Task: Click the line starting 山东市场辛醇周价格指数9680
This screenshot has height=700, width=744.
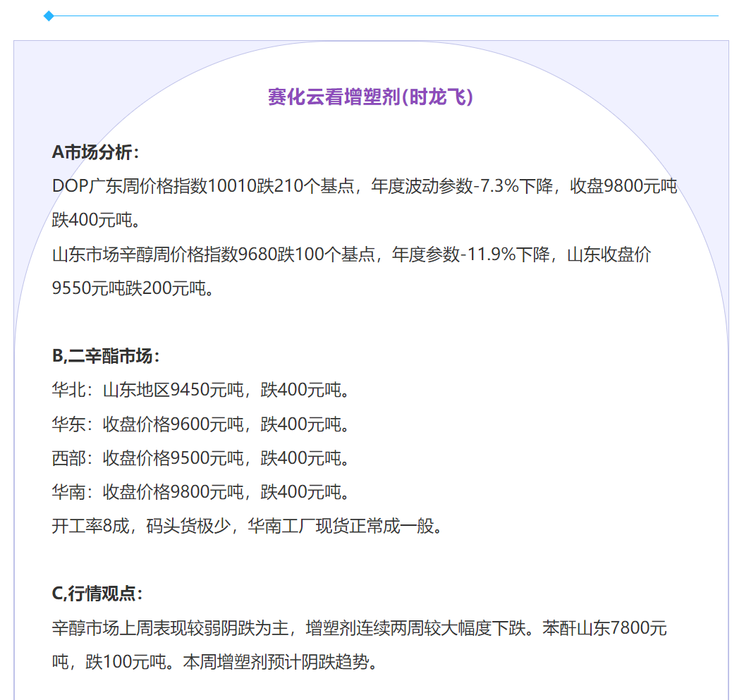Action: click(x=352, y=254)
